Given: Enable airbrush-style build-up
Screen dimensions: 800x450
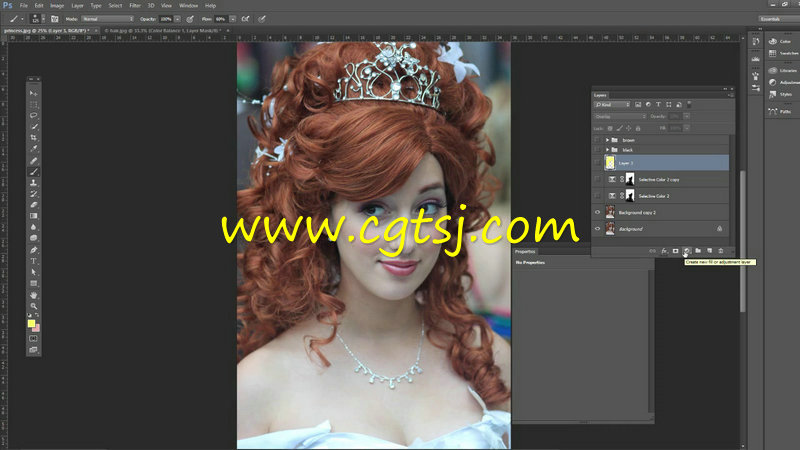Looking at the screenshot, I should tap(245, 19).
